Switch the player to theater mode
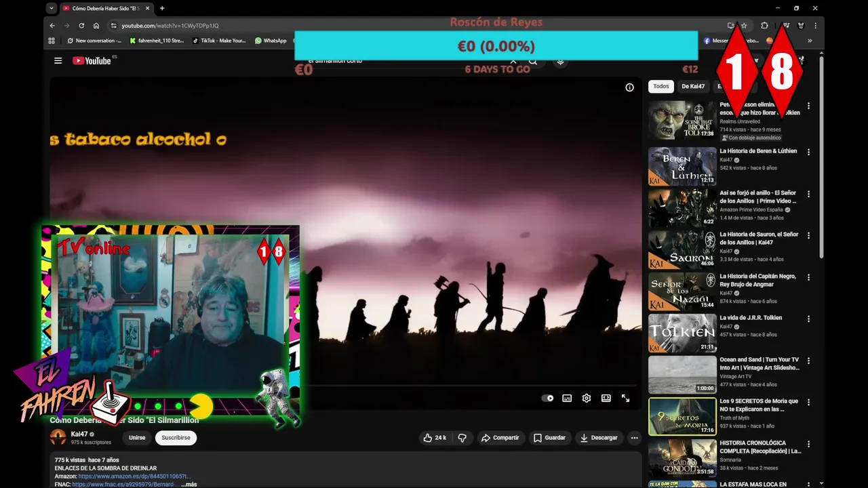The width and height of the screenshot is (868, 488). pyautogui.click(x=606, y=399)
